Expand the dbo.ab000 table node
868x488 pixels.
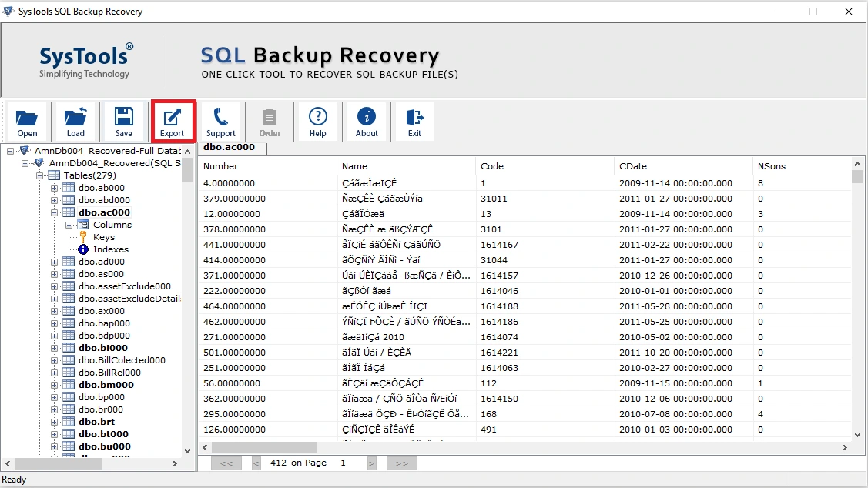click(x=54, y=188)
